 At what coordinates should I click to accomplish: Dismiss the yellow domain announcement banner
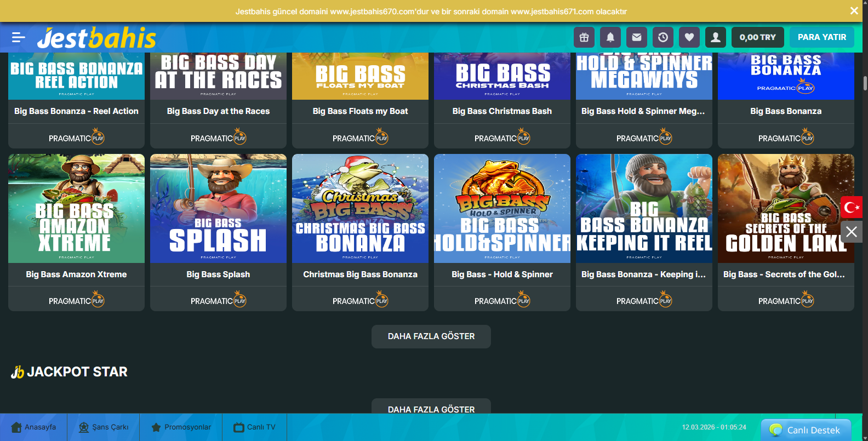pos(854,11)
